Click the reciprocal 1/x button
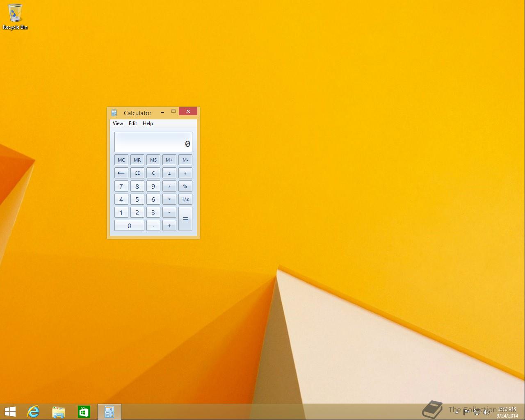 (x=185, y=199)
